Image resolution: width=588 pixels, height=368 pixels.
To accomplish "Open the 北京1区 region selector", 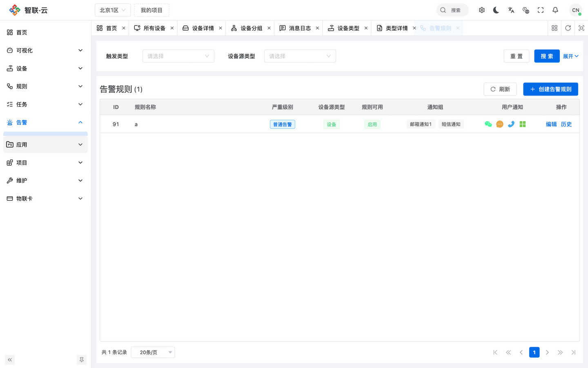I will coord(113,10).
